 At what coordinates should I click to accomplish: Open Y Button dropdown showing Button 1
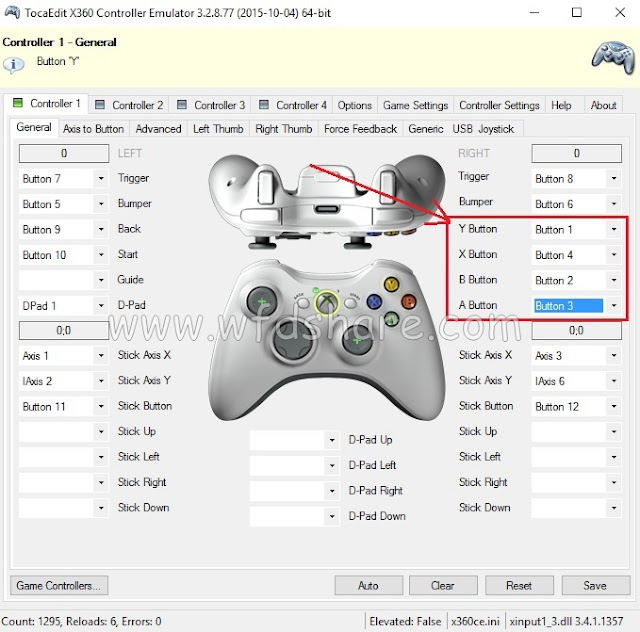coord(576,229)
